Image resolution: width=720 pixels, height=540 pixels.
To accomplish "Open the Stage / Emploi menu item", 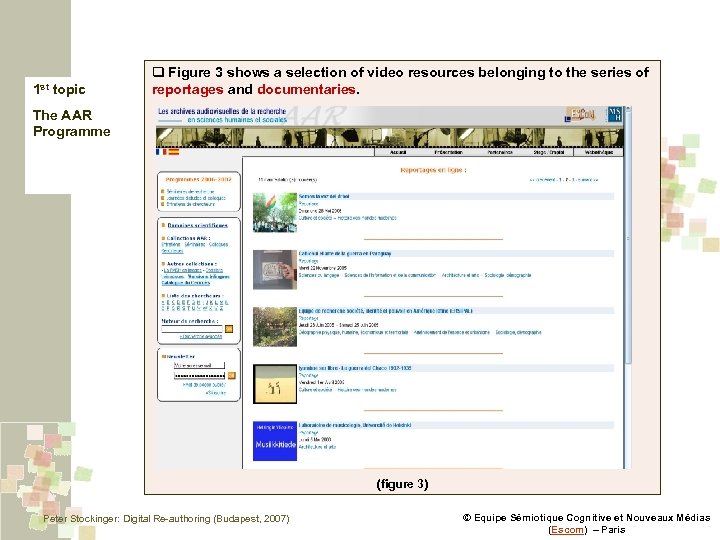I will pos(549,152).
